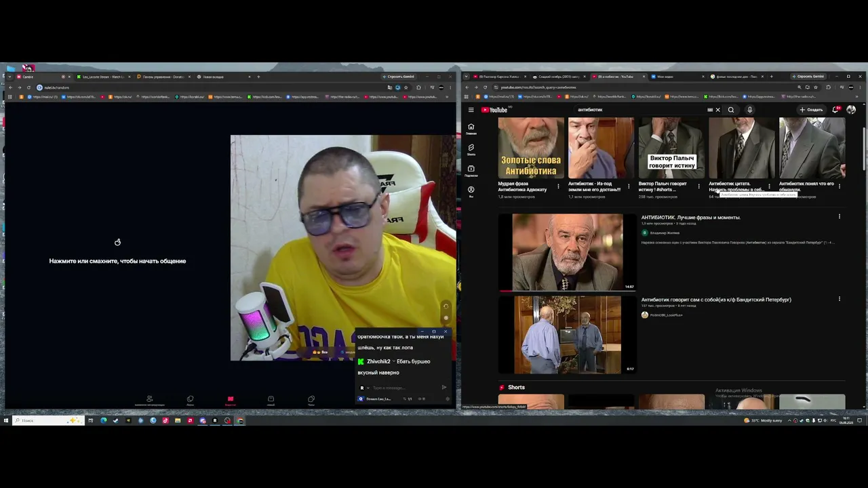Viewport: 868px width, 488px height.
Task: Open more options for short 'Виктор Палыч говорит истину'
Action: coord(698,186)
